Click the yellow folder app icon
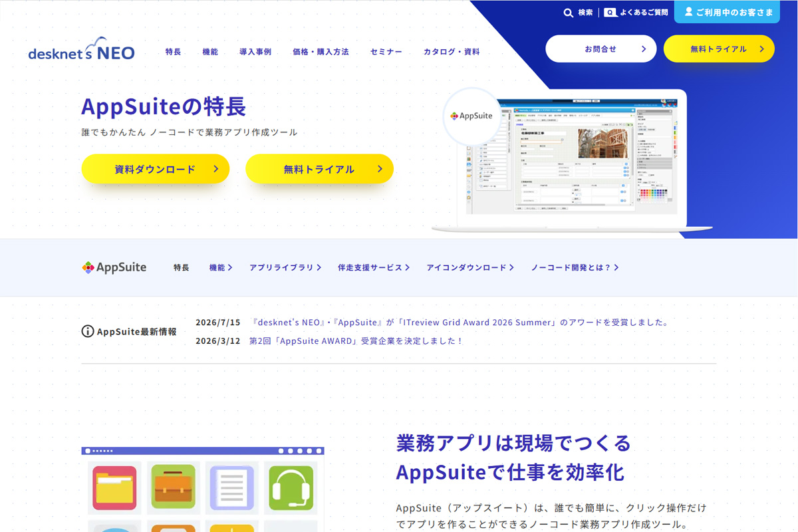 pyautogui.click(x=114, y=487)
